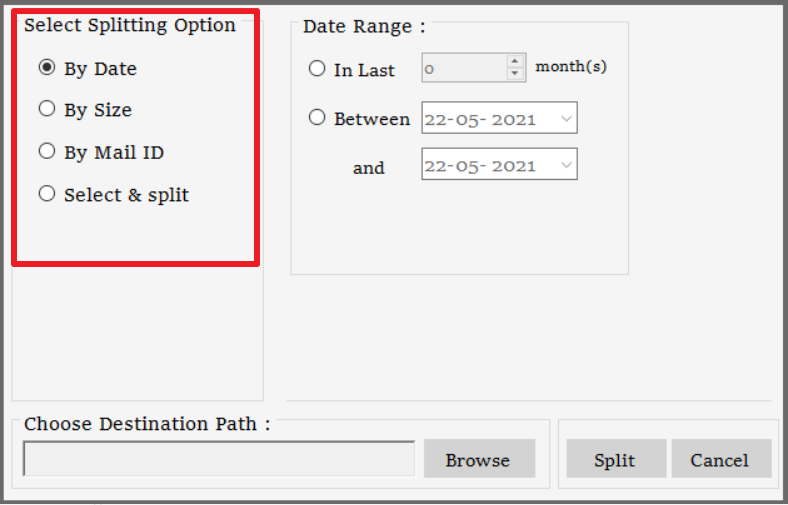This screenshot has height=505, width=788.
Task: Click the 'Choose Destination Path :' label
Action: 147,424
